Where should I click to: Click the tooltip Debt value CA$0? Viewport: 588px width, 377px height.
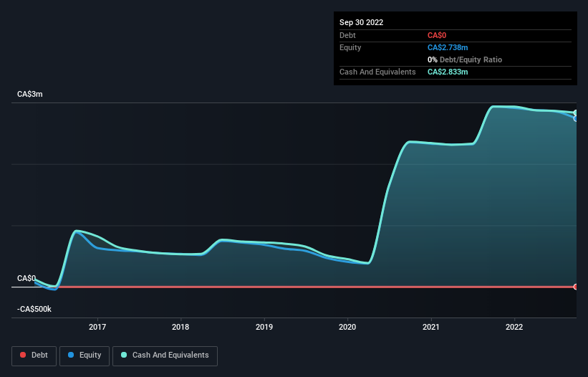coord(437,35)
